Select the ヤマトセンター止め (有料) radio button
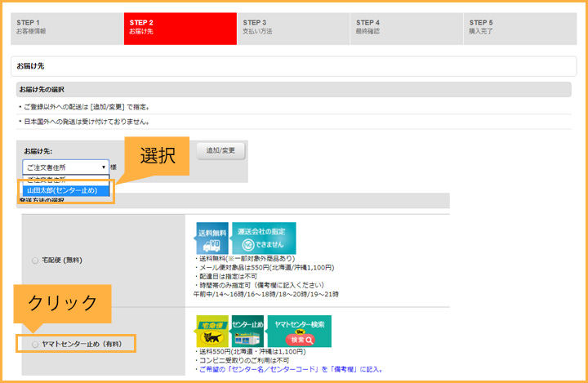The image size is (588, 383). [35, 345]
